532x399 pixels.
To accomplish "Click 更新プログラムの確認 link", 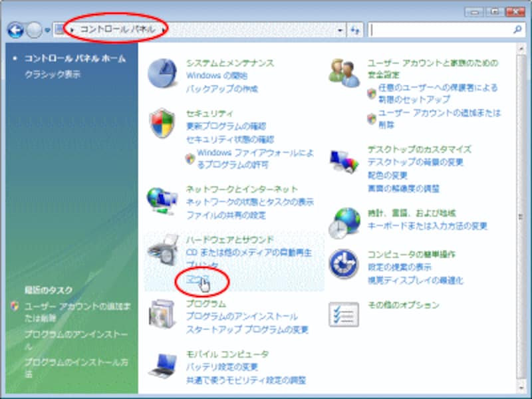I will (226, 126).
